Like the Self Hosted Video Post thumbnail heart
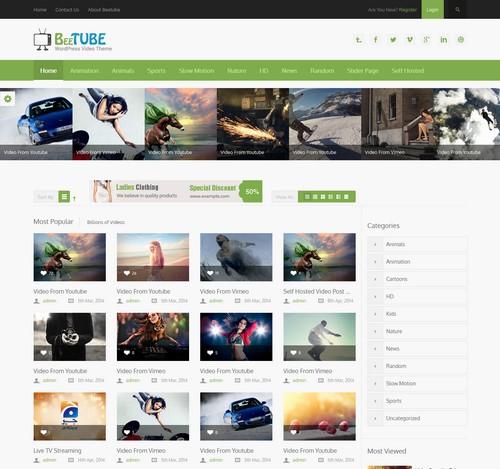This screenshot has height=469, width=500. (x=293, y=273)
